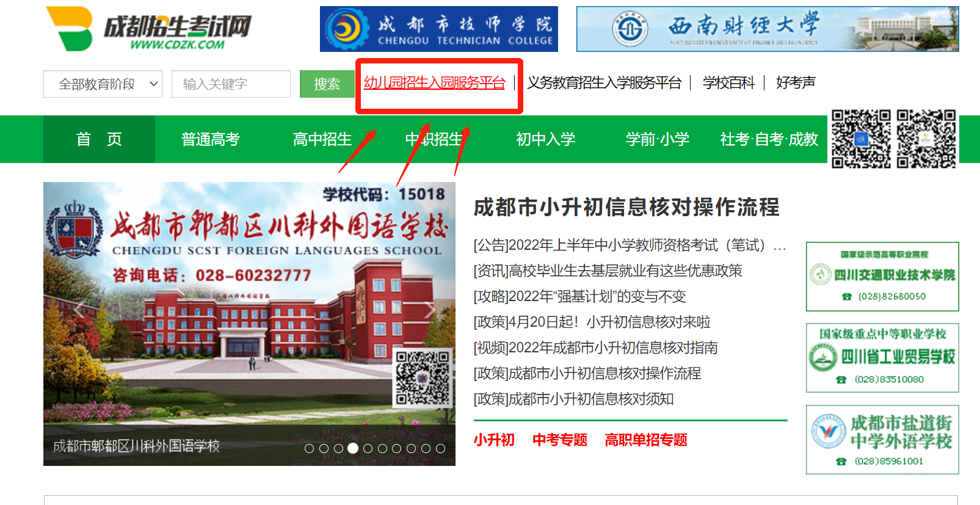
Task: Jump to the first carousel slide dot
Action: click(309, 448)
